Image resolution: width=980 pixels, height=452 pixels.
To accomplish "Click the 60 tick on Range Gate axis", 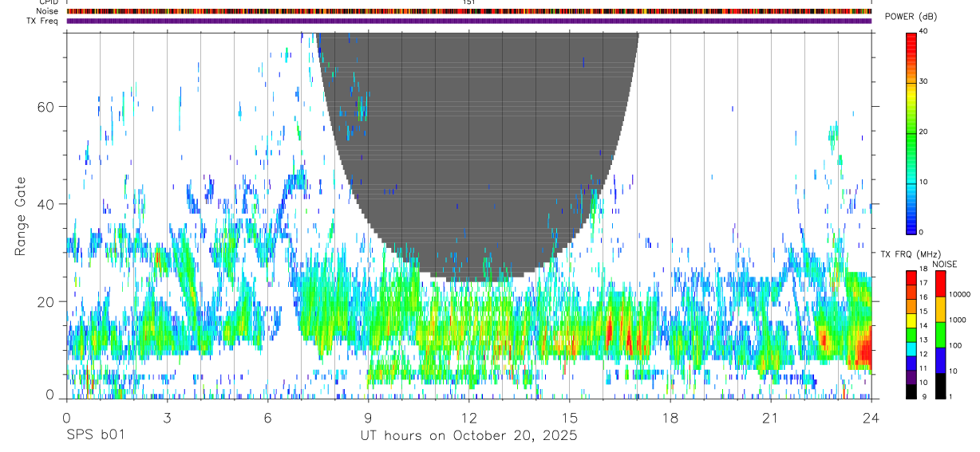I will [46, 106].
